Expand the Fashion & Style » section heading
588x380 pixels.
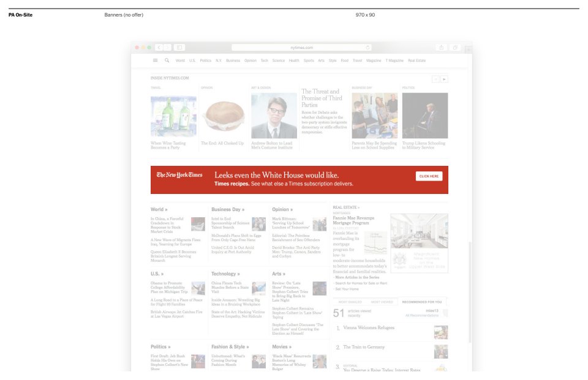coord(230,347)
